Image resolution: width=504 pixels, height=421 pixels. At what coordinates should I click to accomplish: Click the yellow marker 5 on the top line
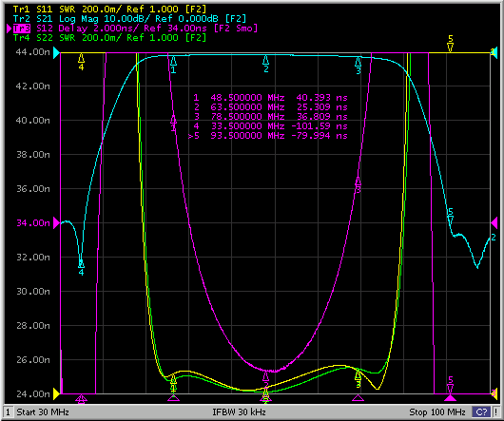tap(451, 44)
